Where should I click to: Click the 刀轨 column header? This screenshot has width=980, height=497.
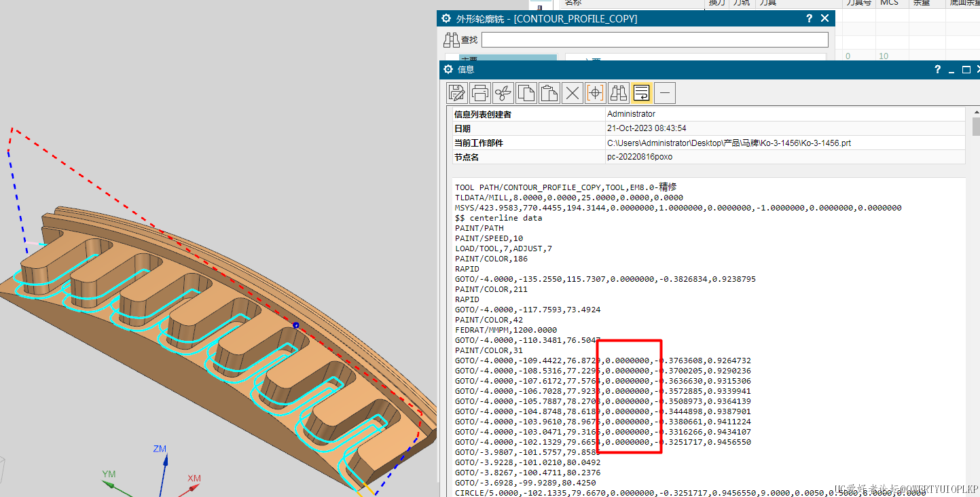741,3
